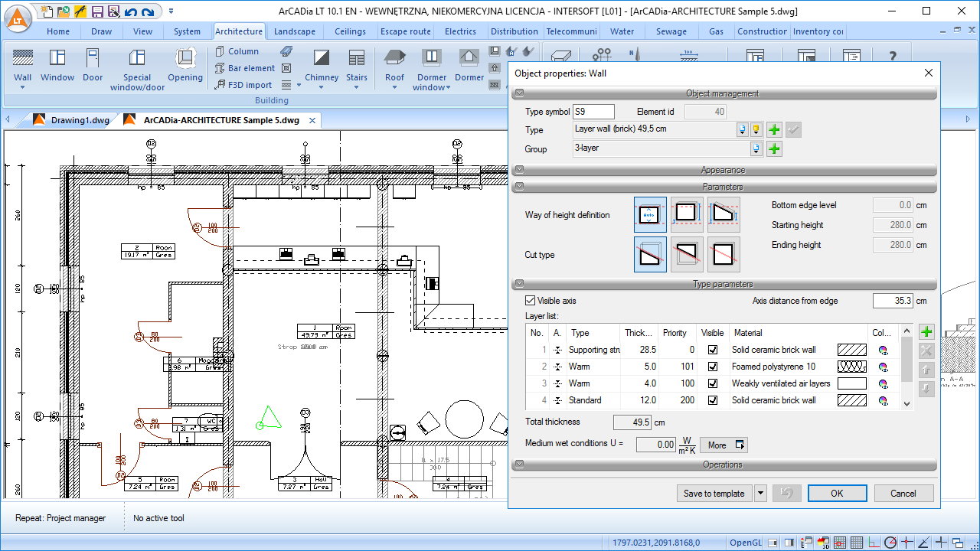Toggle the Visible axis checkbox
The height and width of the screenshot is (551, 980).
531,301
